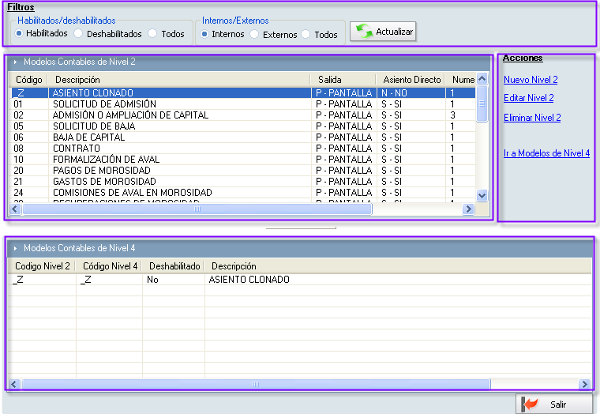The height and width of the screenshot is (414, 600).
Task: Select the Externos radio button
Action: (255, 33)
